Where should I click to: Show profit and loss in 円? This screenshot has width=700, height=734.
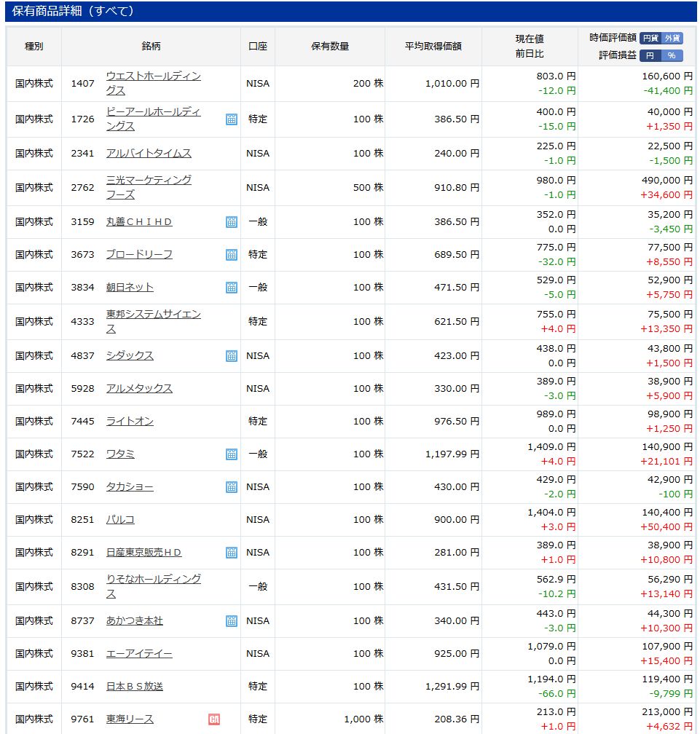click(650, 55)
